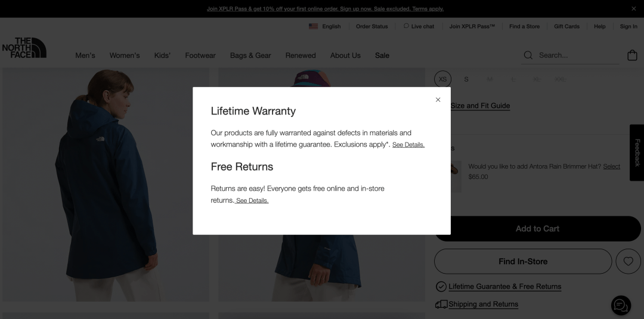The image size is (644, 319).
Task: Click the Live chat speech bubble icon
Action: pyautogui.click(x=406, y=26)
